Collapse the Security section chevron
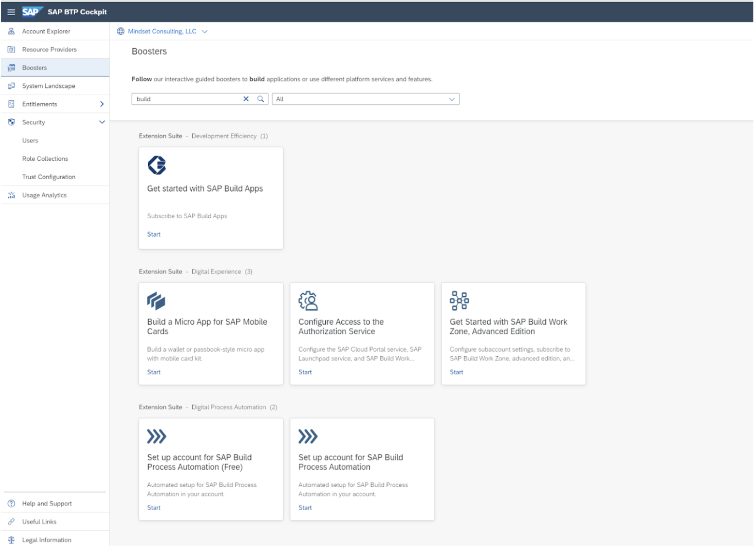 click(102, 122)
